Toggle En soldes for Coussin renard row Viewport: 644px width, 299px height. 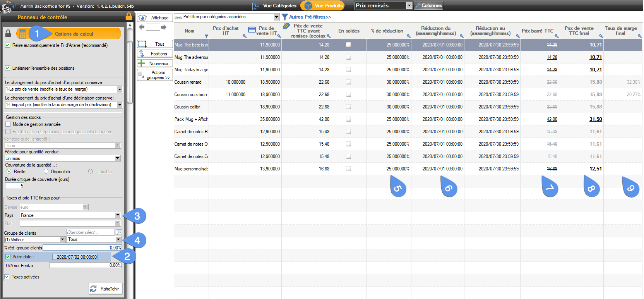click(348, 82)
